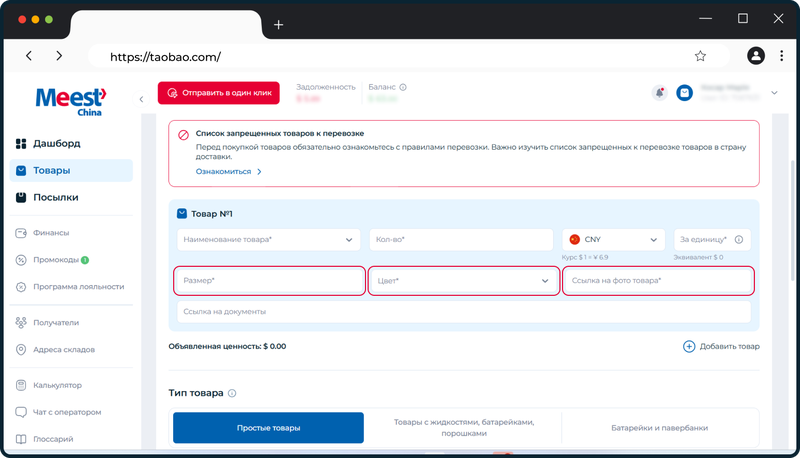Collapse the sidebar with the arrow button

click(x=141, y=99)
